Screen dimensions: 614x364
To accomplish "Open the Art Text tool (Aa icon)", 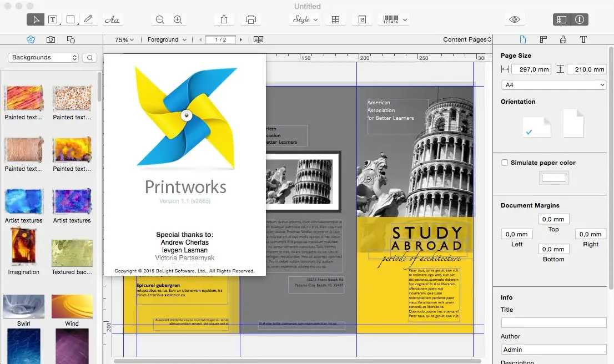I will [112, 19].
